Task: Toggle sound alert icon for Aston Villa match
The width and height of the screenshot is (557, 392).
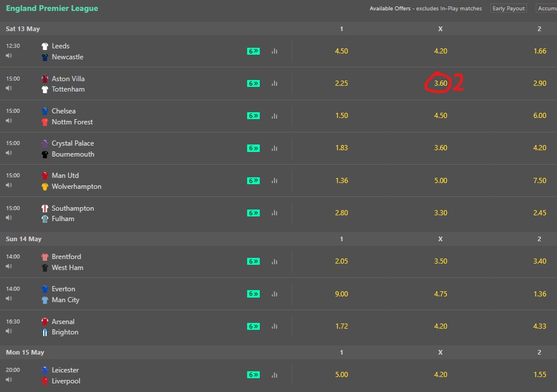Action: [x=9, y=88]
